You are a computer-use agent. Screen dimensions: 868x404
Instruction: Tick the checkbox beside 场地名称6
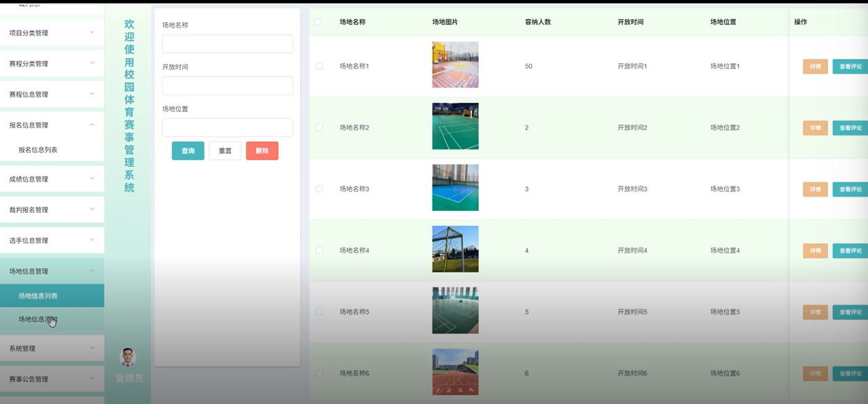[x=319, y=373]
